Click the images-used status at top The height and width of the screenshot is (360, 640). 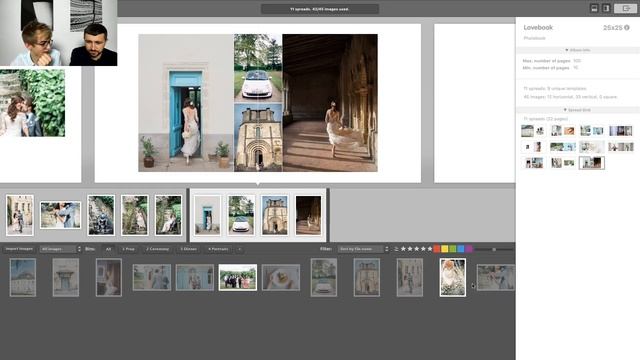point(320,9)
